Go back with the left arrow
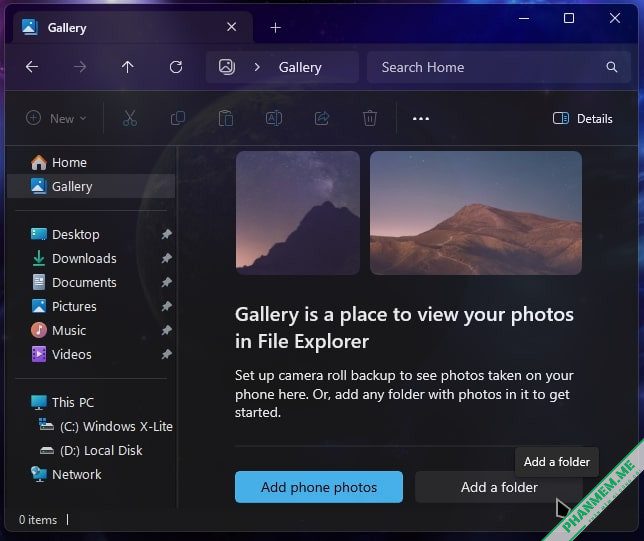Viewport: 644px width, 541px height. [32, 67]
